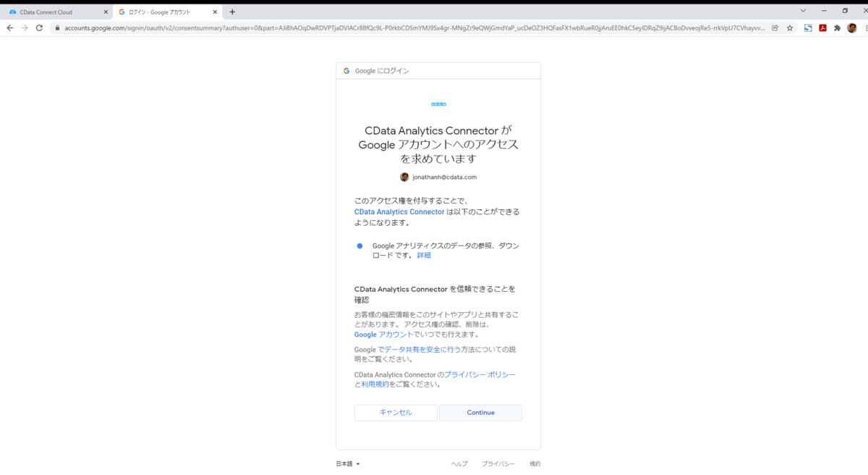Switch to the CData Connect Cloud tab
The image size is (868, 475).
[x=57, y=12]
